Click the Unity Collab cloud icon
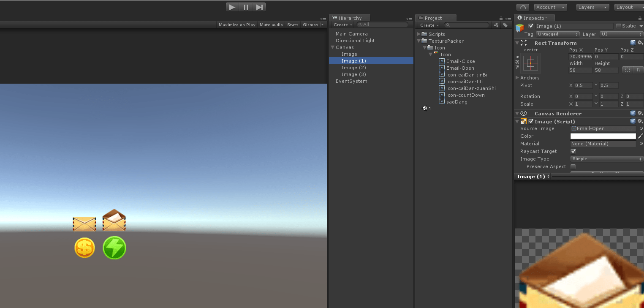This screenshot has height=308, width=644. coord(522,7)
